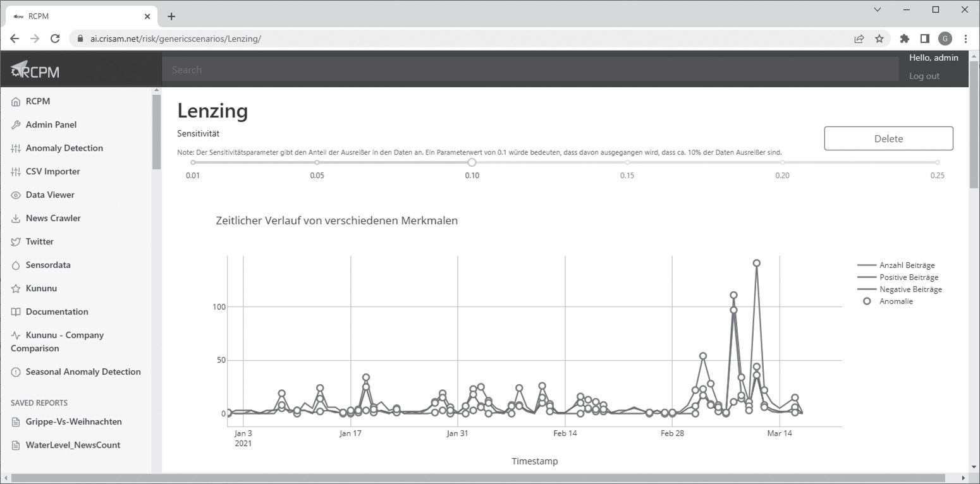Open Data Viewer eye icon
This screenshot has width=980, height=484.
pos(16,195)
